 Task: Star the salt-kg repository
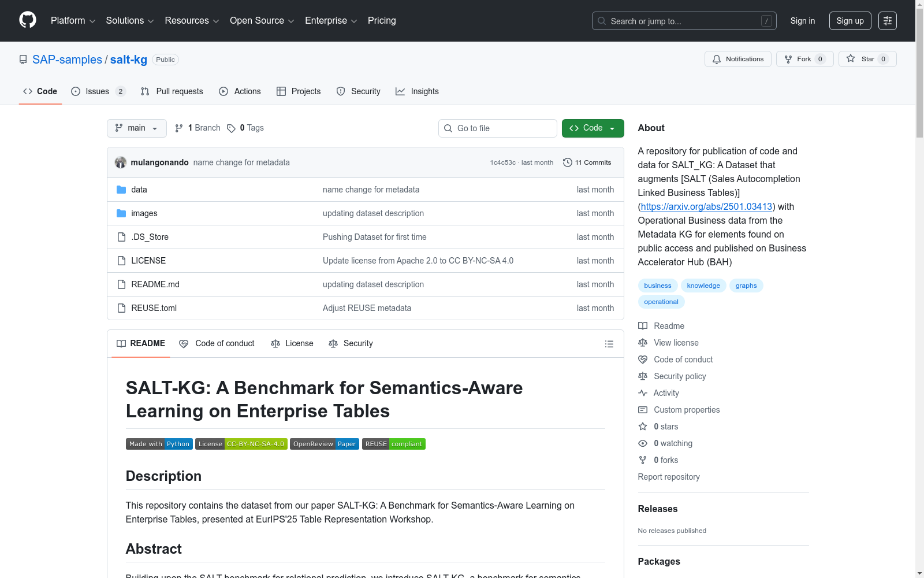pyautogui.click(x=867, y=59)
